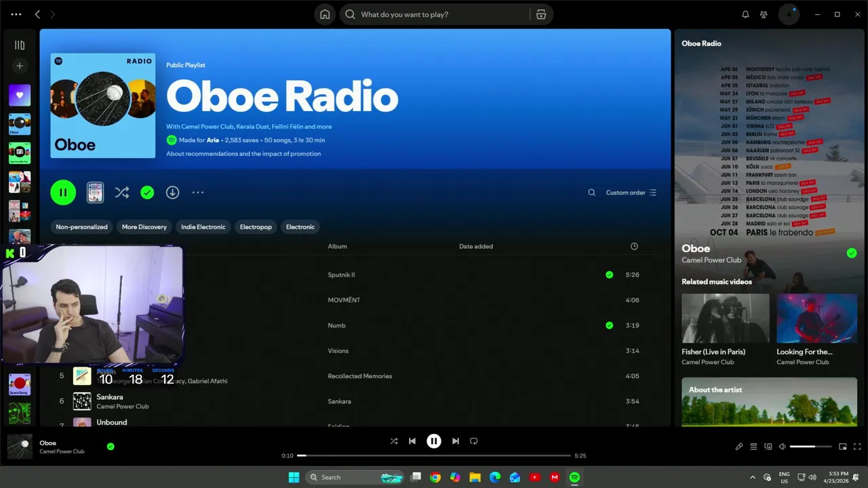Open About recommendations and promotion link

[x=243, y=154]
